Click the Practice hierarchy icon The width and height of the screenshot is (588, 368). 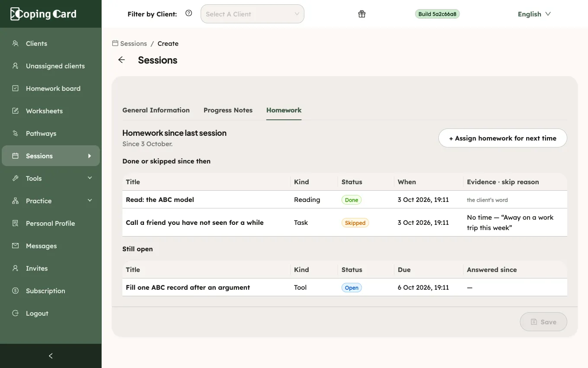[16, 201]
